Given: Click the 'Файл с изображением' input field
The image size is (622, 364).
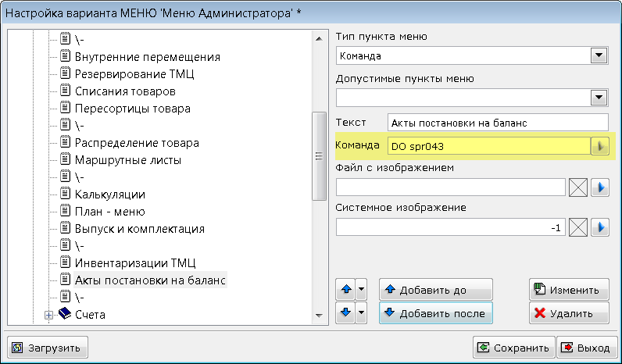Looking at the screenshot, I should point(451,187).
